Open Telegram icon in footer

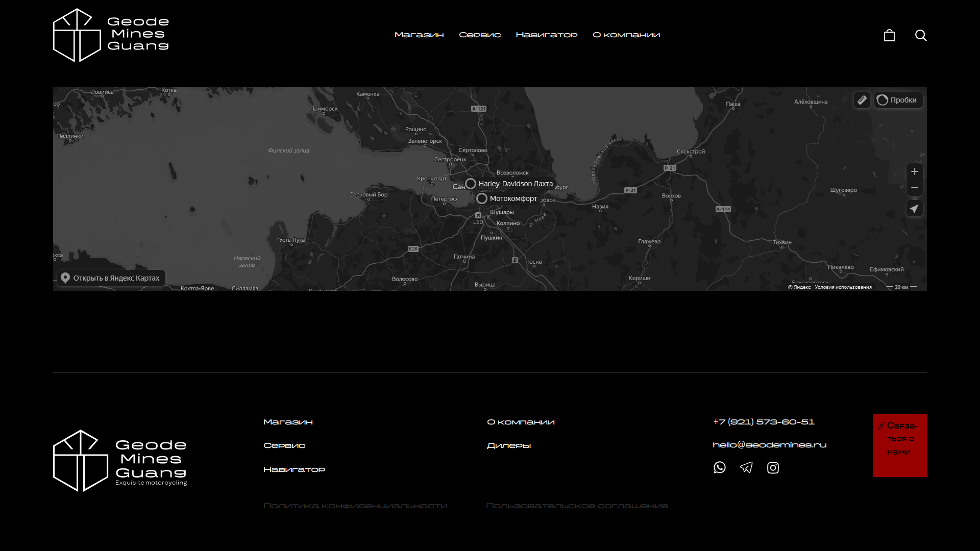coord(746,467)
